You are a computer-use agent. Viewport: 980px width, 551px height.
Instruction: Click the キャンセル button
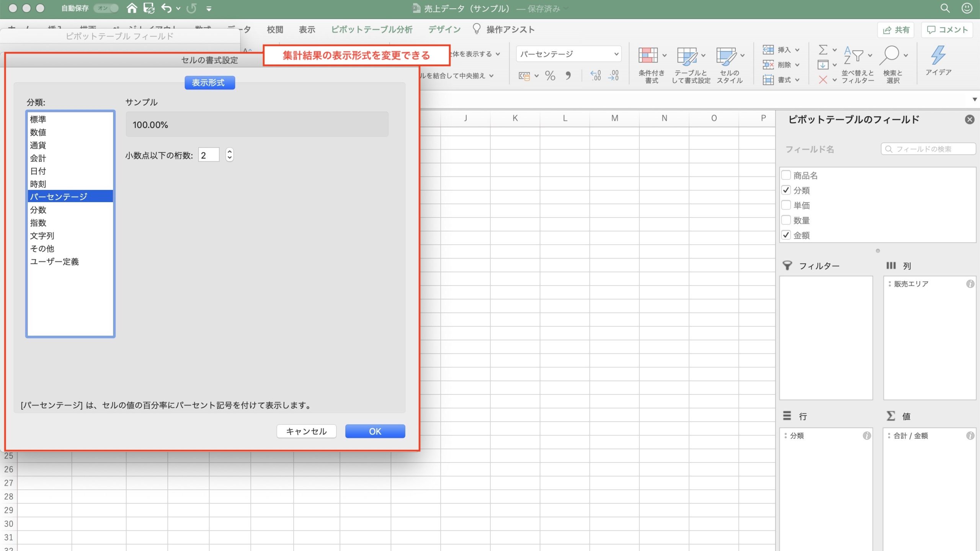[306, 431]
